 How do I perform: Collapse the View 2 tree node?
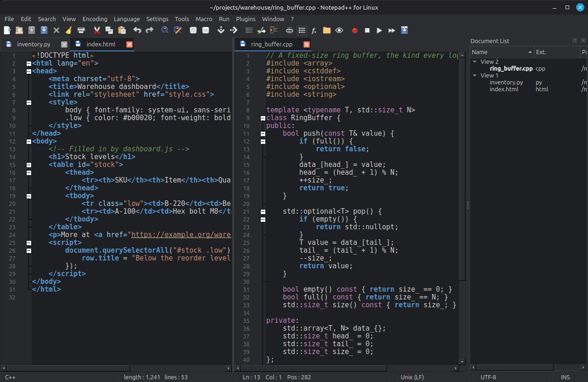pyautogui.click(x=475, y=61)
